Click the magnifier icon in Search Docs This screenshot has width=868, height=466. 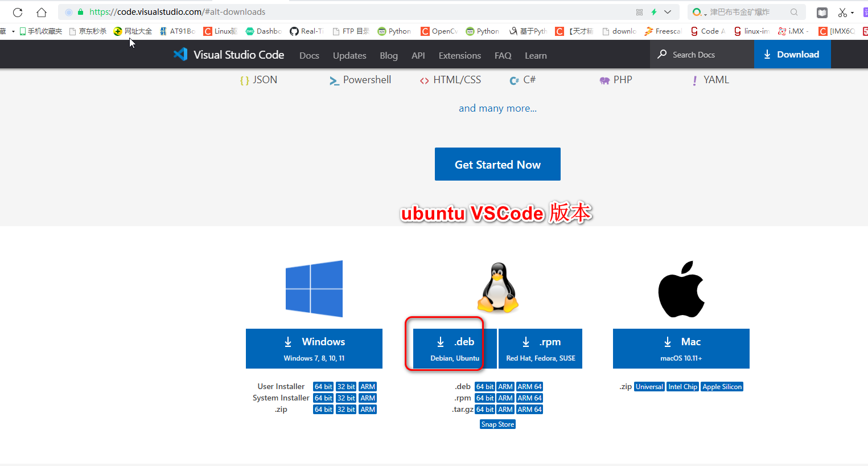click(x=661, y=54)
